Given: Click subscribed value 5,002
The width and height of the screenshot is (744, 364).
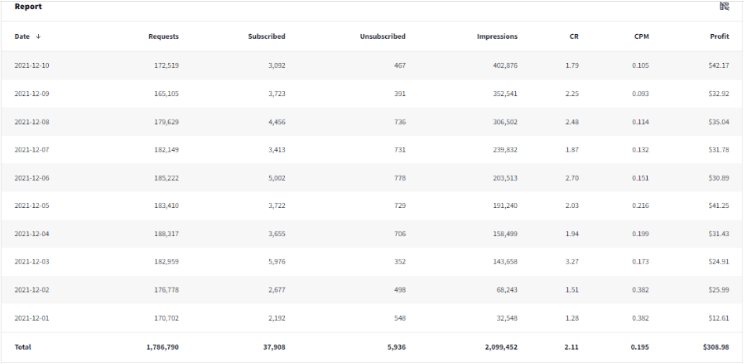Looking at the screenshot, I should click(x=277, y=178).
